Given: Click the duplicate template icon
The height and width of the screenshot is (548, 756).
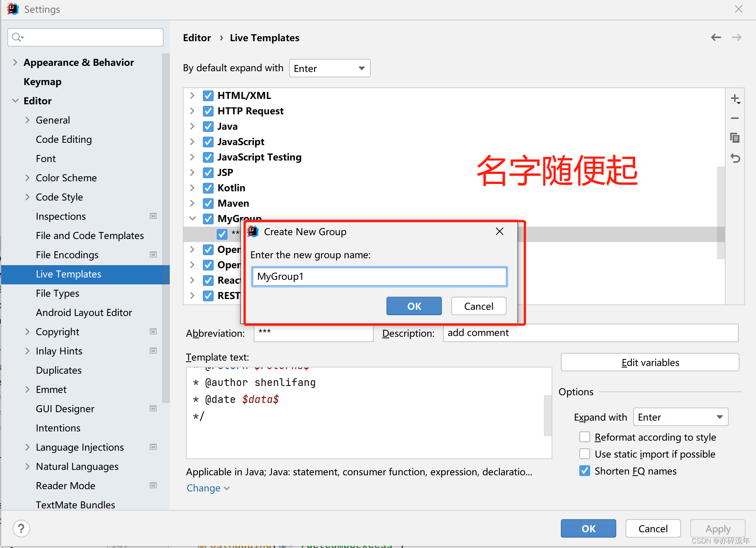Looking at the screenshot, I should pos(735,138).
